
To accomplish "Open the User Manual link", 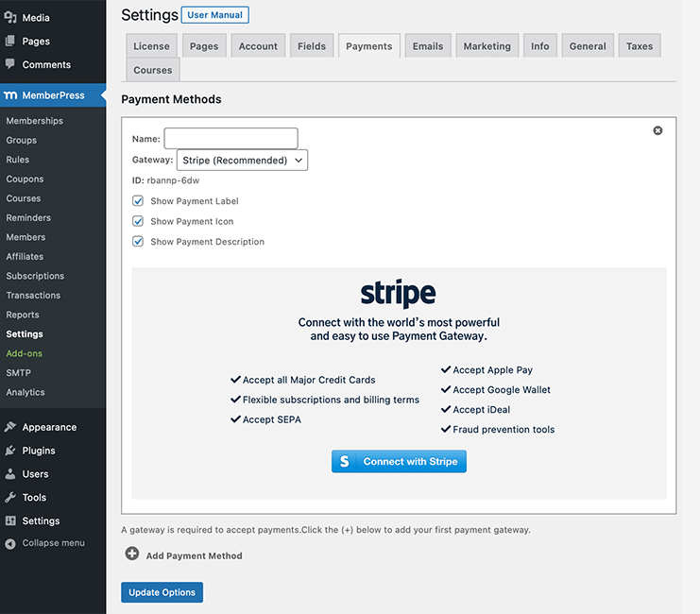I will tap(214, 15).
